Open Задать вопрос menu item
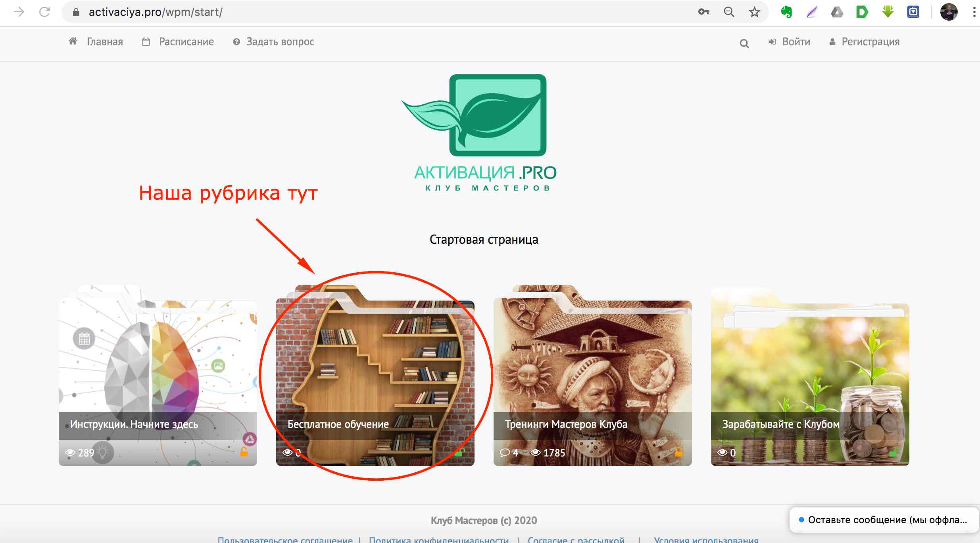Viewport: 980px width, 543px height. (x=280, y=42)
